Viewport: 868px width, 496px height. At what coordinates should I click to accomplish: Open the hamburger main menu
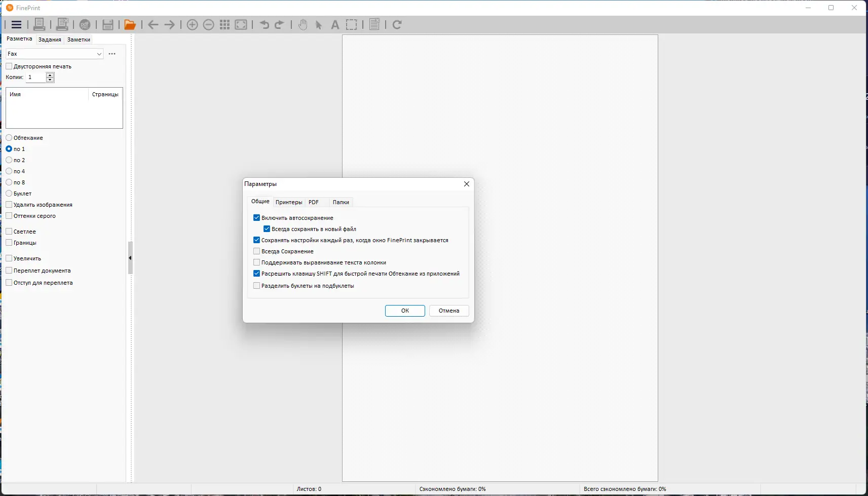point(16,24)
